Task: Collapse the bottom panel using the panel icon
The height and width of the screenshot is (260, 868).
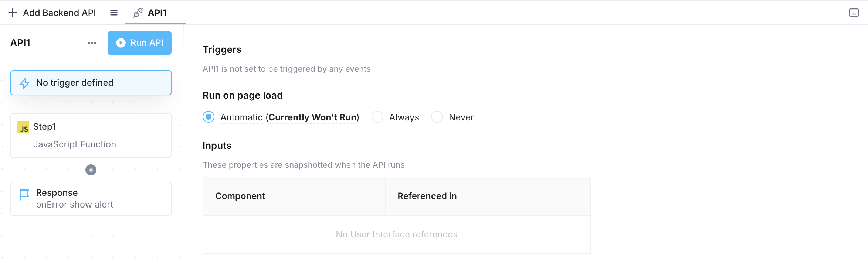Action: [854, 13]
